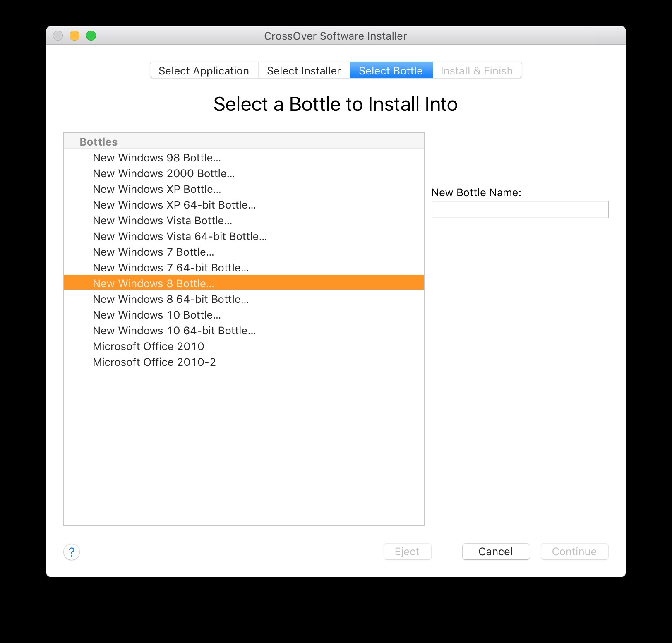The image size is (672, 643).
Task: Switch to the Select Application tab
Action: tap(204, 71)
